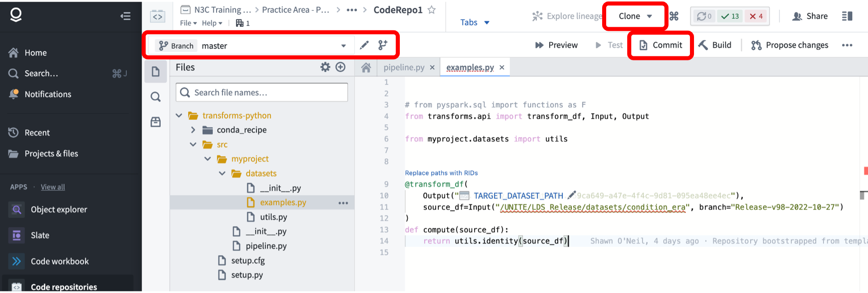
Task: Collapse the transforms-python folder
Action: click(x=179, y=115)
